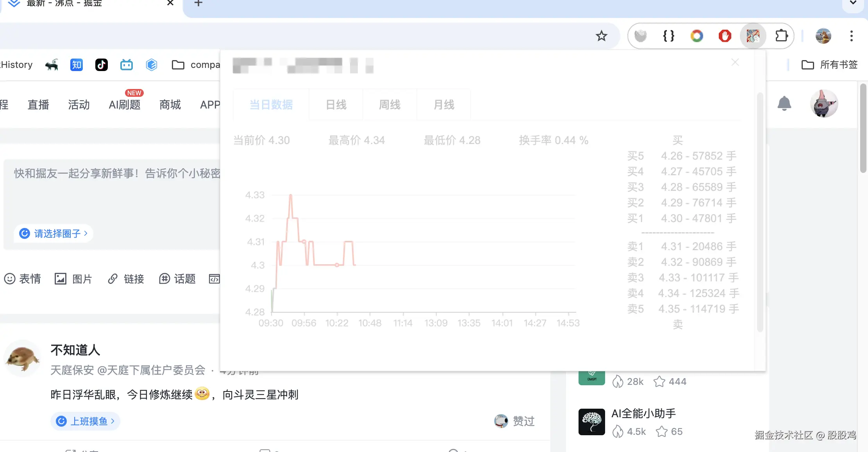Open your Juejin profile avatar
The width and height of the screenshot is (868, 452).
[x=823, y=103]
